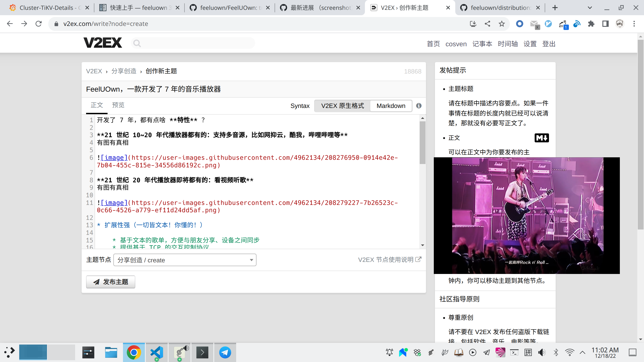Switch to the 快速上手 — feeluown tab
Image resolution: width=644 pixels, height=362 pixels.
point(140,8)
